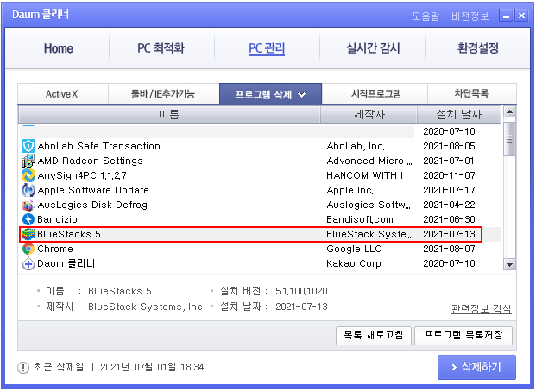Click HANCOM WITH I manufacturer cell
The image size is (536, 392).
point(365,175)
